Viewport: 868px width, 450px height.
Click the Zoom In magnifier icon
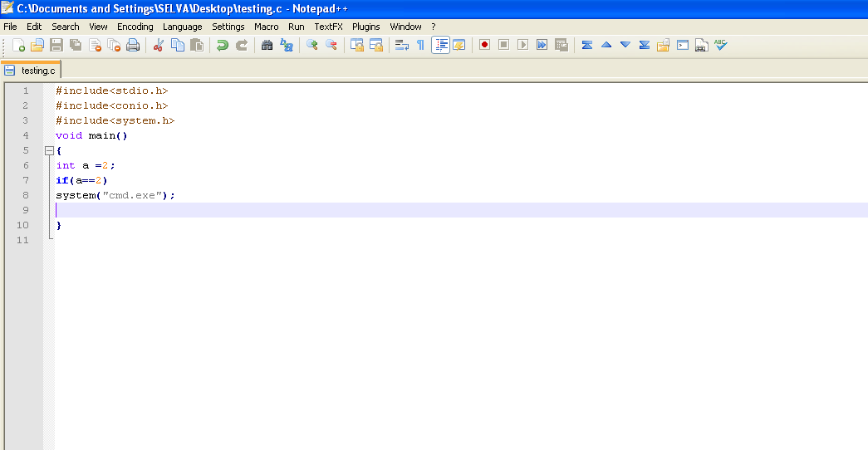(x=312, y=45)
